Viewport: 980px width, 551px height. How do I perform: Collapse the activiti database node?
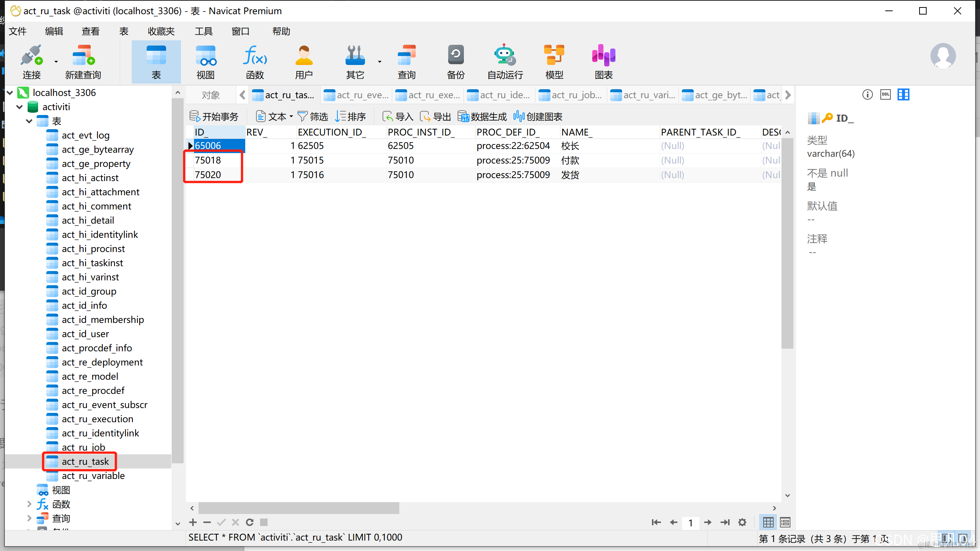[x=19, y=107]
